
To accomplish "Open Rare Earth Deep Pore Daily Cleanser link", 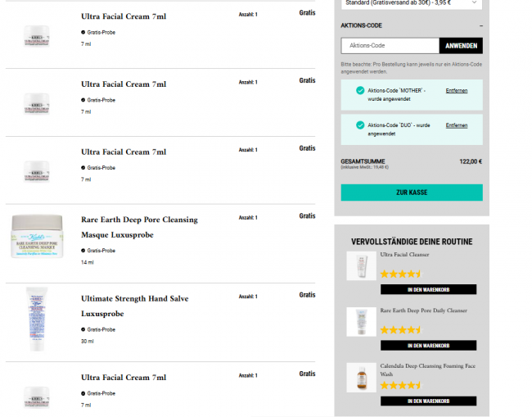I will click(x=423, y=310).
